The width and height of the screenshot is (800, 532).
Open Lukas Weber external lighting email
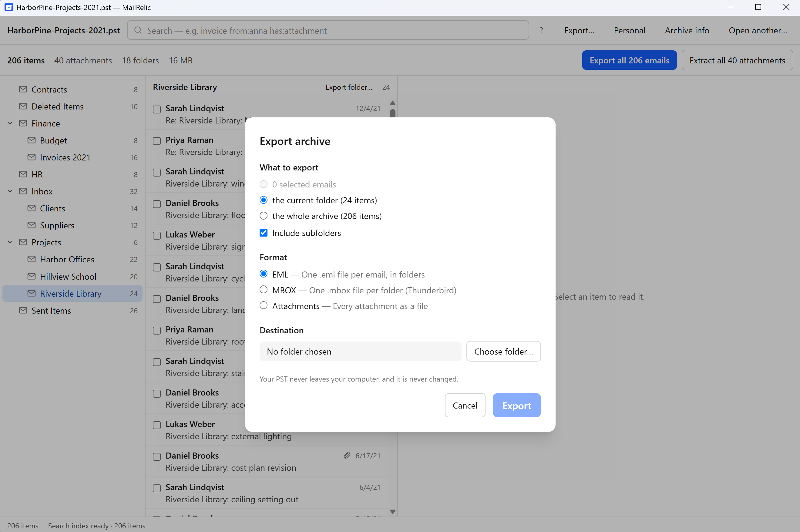[x=267, y=430]
